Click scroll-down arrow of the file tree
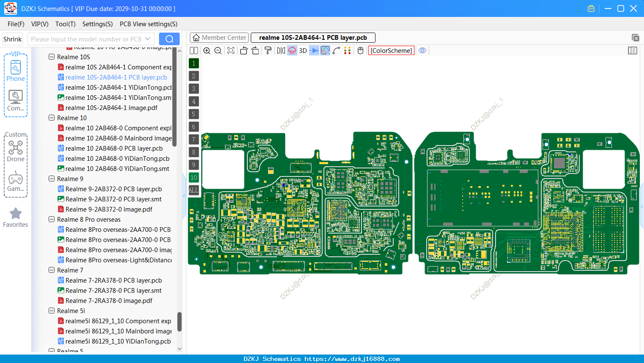Viewport: 644px width, 363px height. pos(179,349)
